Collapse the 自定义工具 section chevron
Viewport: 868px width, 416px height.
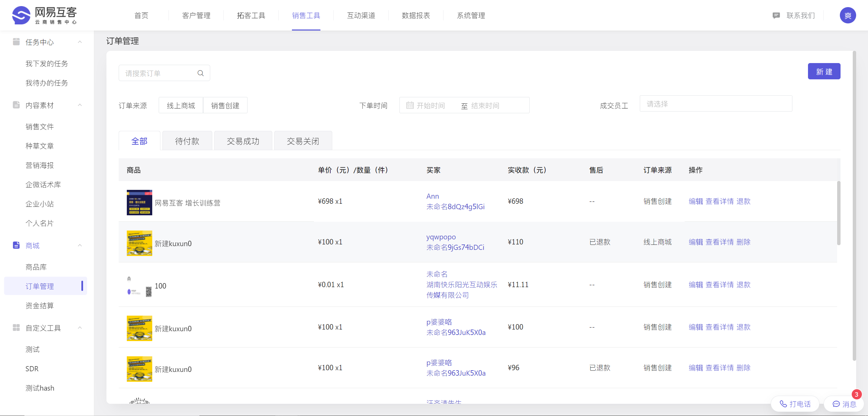pyautogui.click(x=80, y=328)
